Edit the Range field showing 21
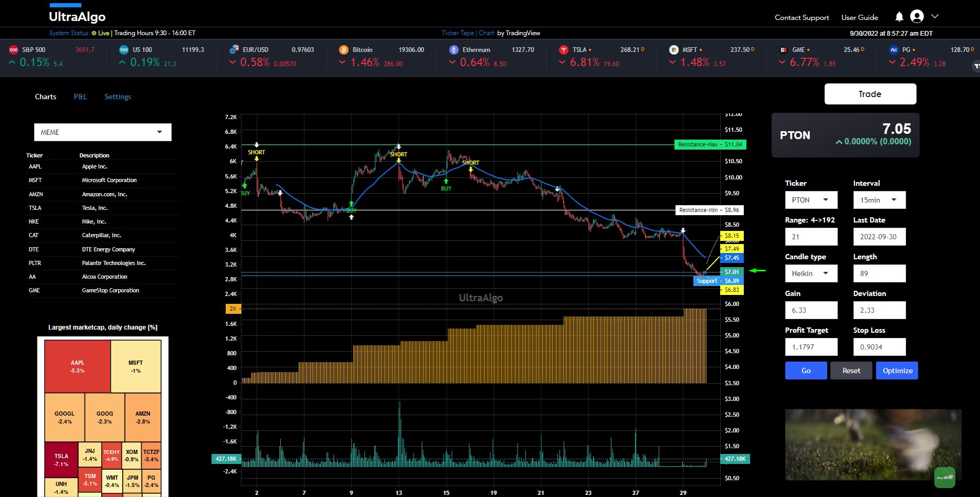Image resolution: width=980 pixels, height=497 pixels. tap(812, 237)
